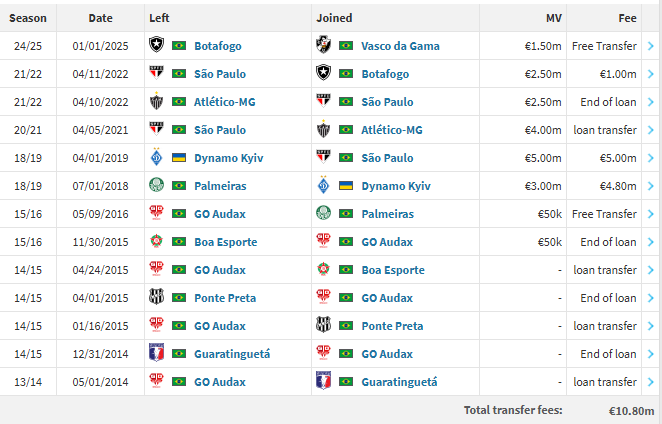The height and width of the screenshot is (424, 662).
Task: Click the Vasco da Gama club crest
Action: (x=323, y=46)
